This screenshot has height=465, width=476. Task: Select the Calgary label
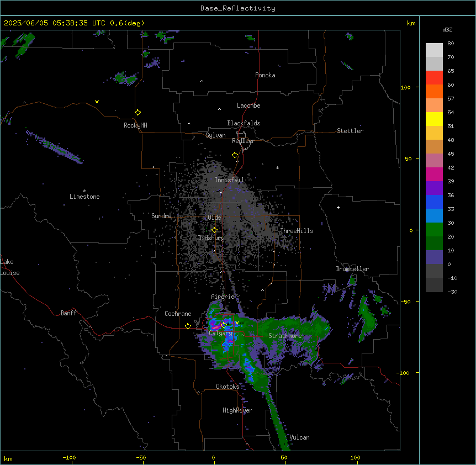click(x=221, y=333)
